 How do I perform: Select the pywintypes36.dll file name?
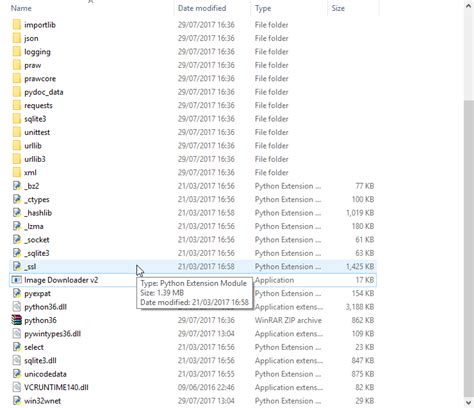coord(52,334)
